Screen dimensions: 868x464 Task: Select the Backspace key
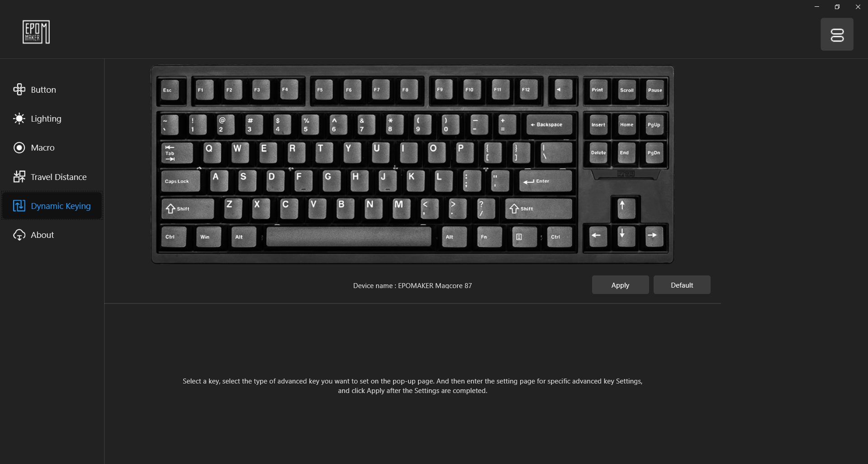549,124
